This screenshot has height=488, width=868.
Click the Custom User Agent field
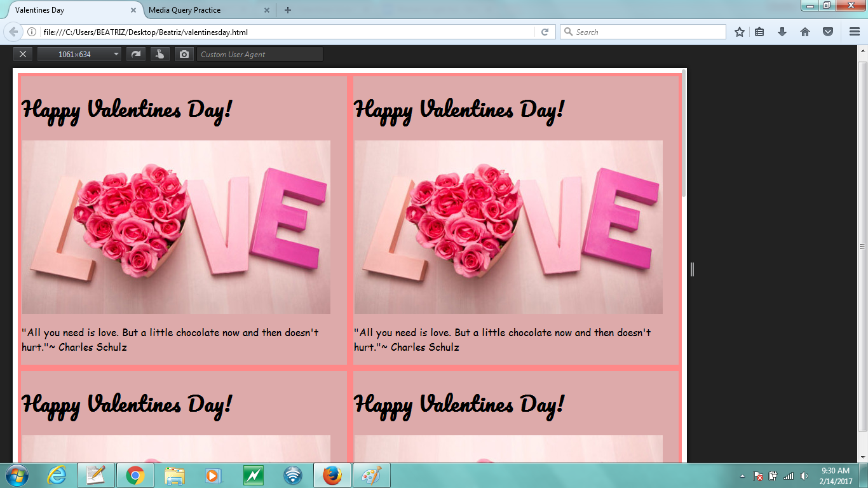[x=260, y=55]
